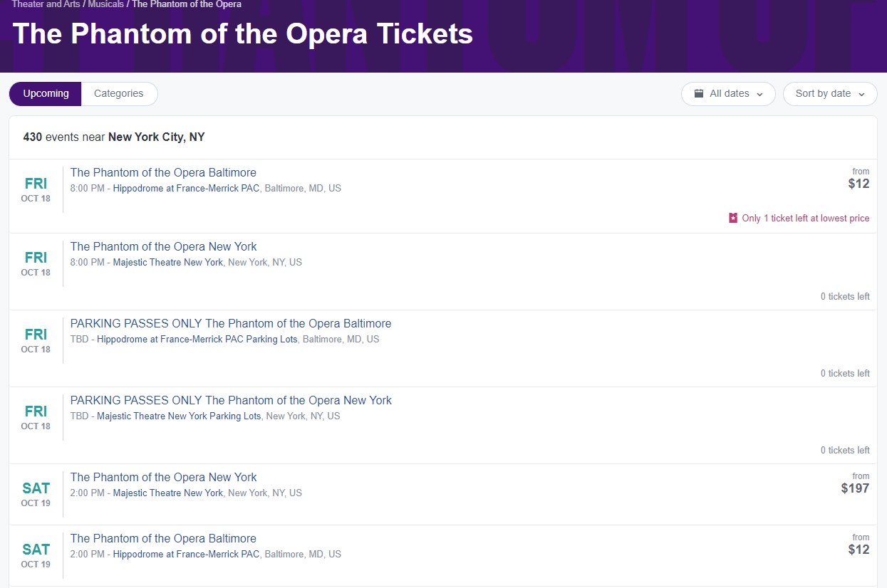Open The Phantom of the Opera Baltimore Friday 8:00 PM event
This screenshot has width=887, height=588.
pos(163,172)
